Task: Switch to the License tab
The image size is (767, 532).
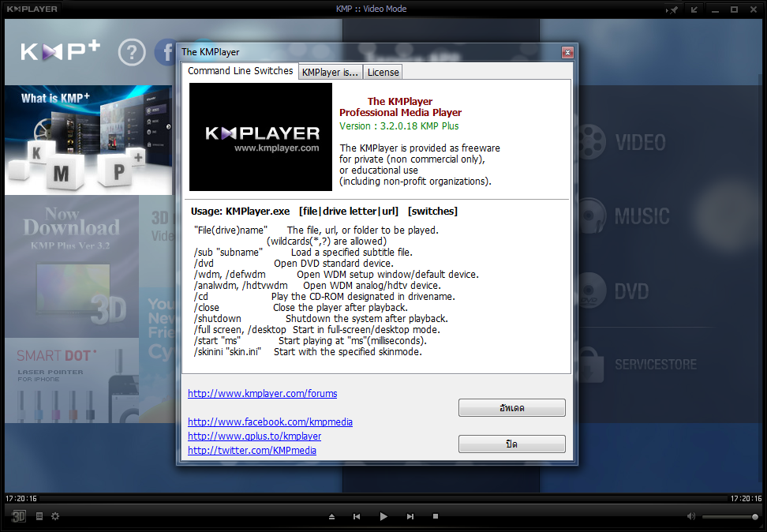Action: point(383,73)
